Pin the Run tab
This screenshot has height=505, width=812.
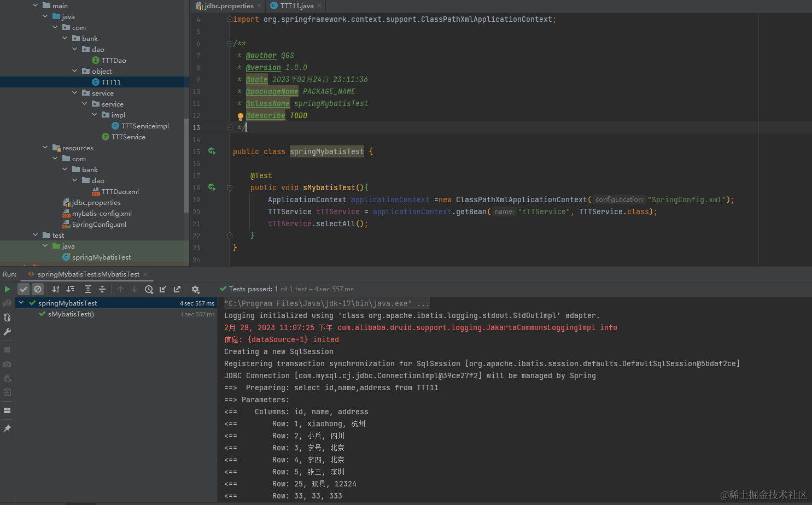click(7, 428)
